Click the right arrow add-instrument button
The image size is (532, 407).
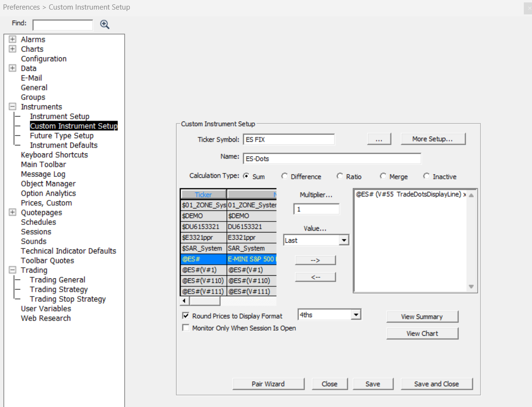pyautogui.click(x=315, y=260)
